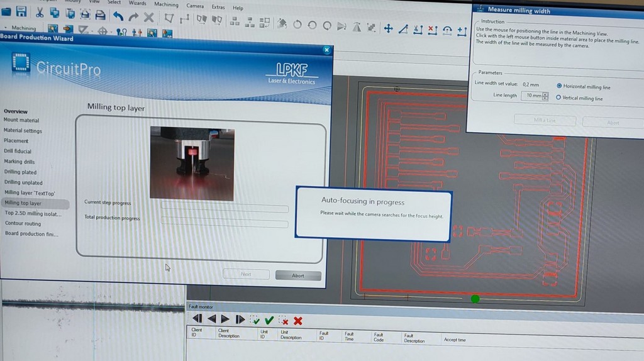This screenshot has height=361, width=644.
Task: Click Marking drills wizard step
Action: (19, 162)
